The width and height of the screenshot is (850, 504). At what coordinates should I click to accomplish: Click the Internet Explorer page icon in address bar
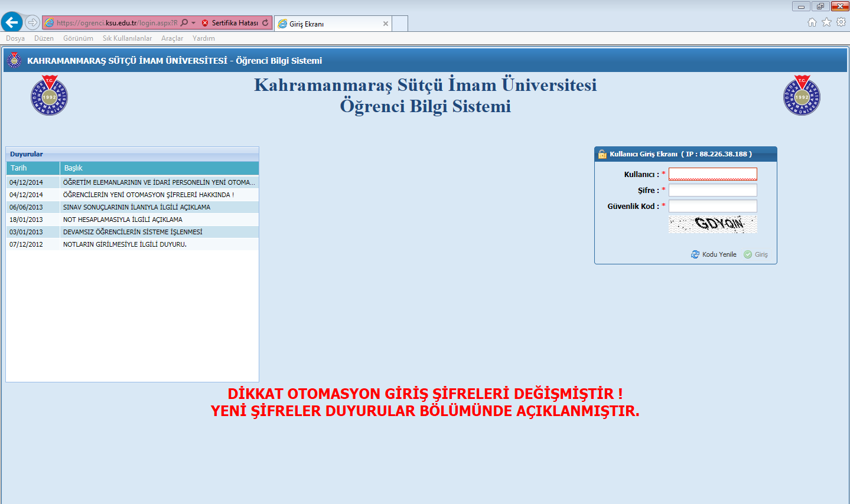coord(50,23)
